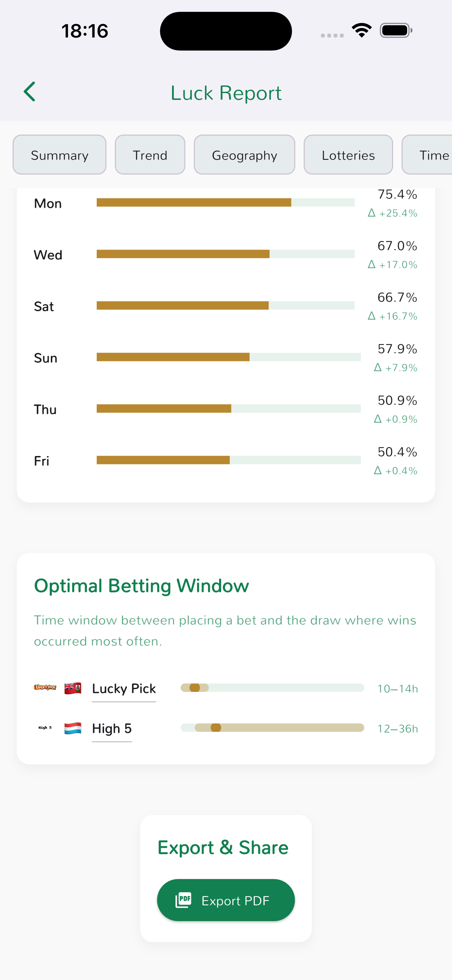
Task: Tap the Wi-Fi status icon
Action: coord(362,30)
